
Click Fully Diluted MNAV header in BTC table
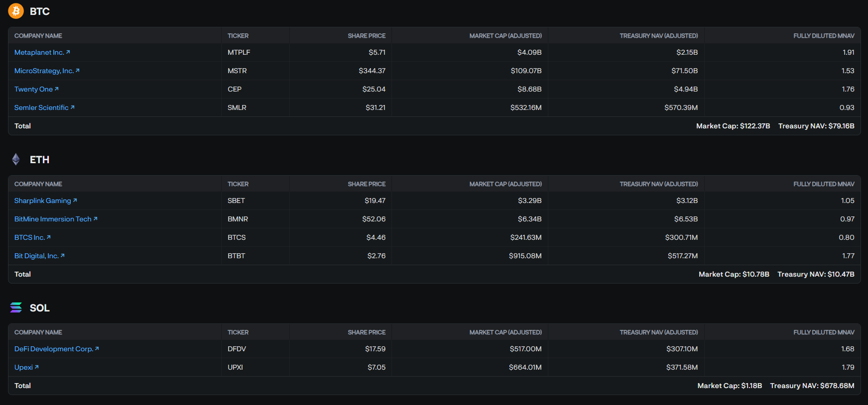[x=824, y=36]
